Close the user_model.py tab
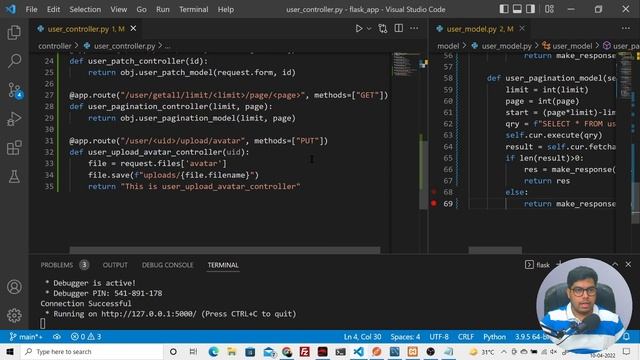Screen dimensions: 640x360 pyautogui.click(x=522, y=29)
